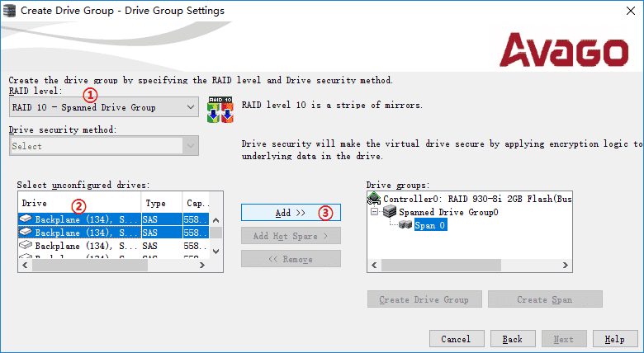
Task: Click the 558.. capacity of third drive
Action: (196, 246)
